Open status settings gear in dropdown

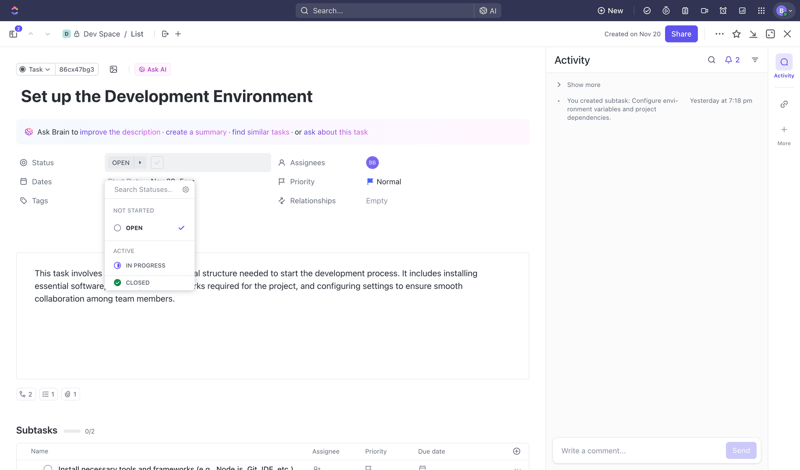(x=186, y=189)
